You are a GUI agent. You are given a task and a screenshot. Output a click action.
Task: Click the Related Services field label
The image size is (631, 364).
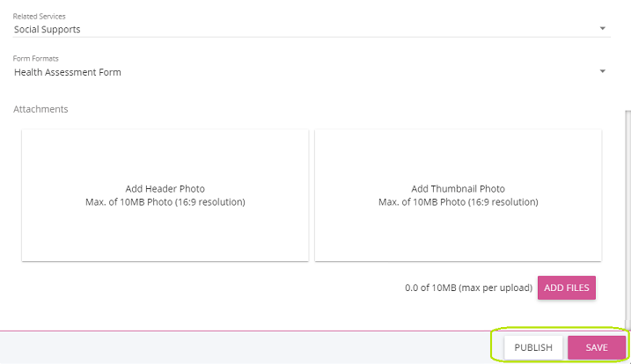[x=40, y=16]
